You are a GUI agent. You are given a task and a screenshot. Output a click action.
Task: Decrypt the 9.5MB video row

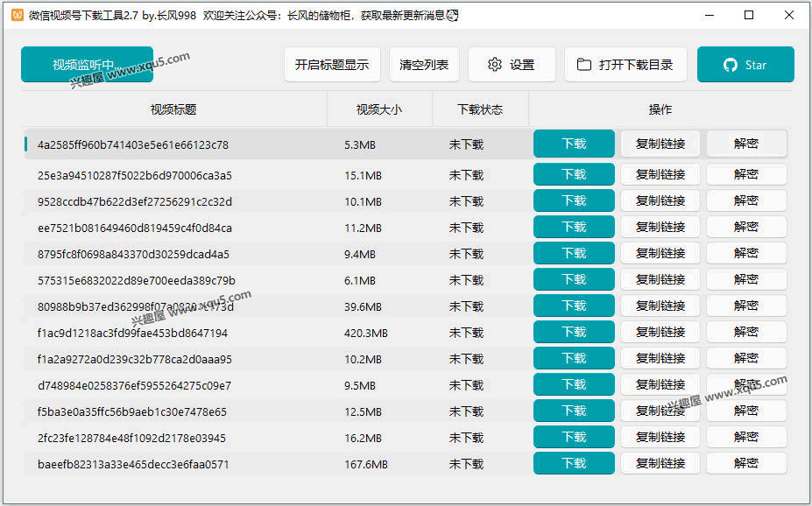[746, 385]
